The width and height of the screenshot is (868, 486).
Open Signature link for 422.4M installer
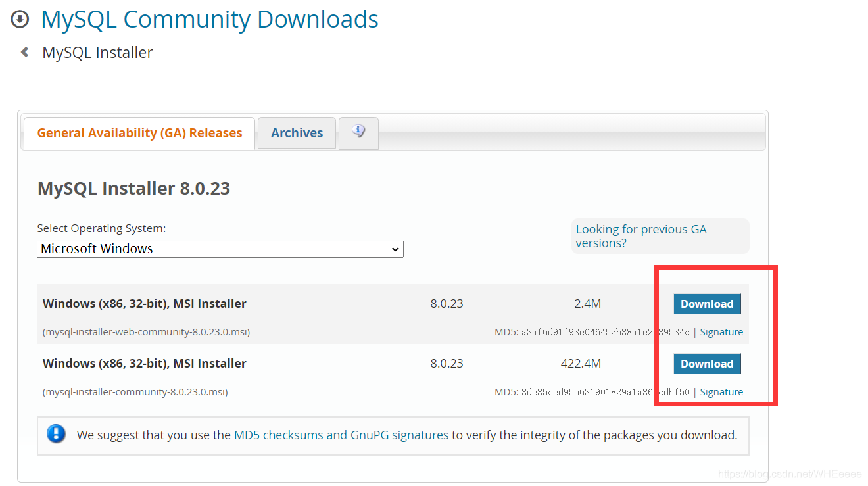coord(721,392)
